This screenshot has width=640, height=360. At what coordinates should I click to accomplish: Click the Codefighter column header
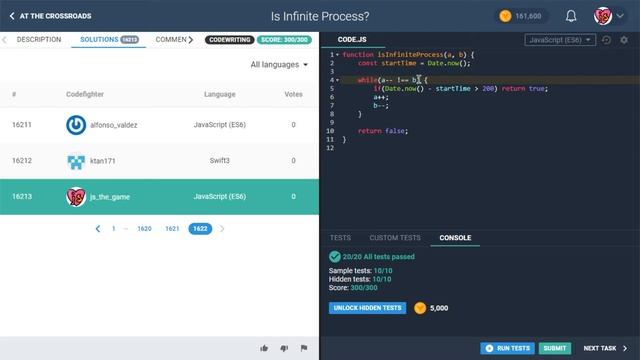pyautogui.click(x=85, y=94)
